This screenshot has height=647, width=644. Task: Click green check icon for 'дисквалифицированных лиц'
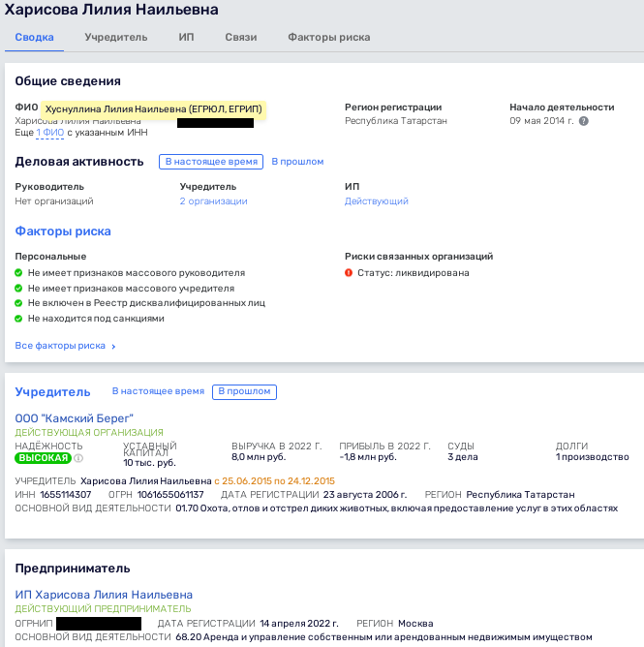click(x=18, y=303)
